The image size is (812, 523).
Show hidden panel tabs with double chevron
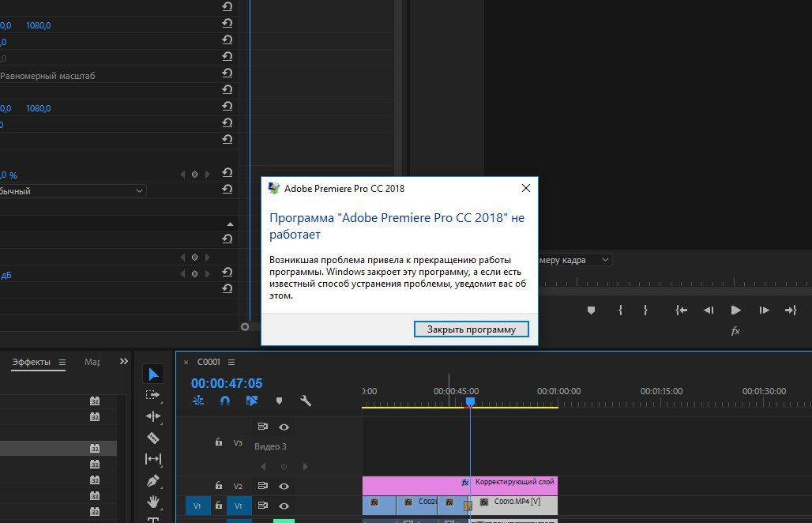pos(124,362)
